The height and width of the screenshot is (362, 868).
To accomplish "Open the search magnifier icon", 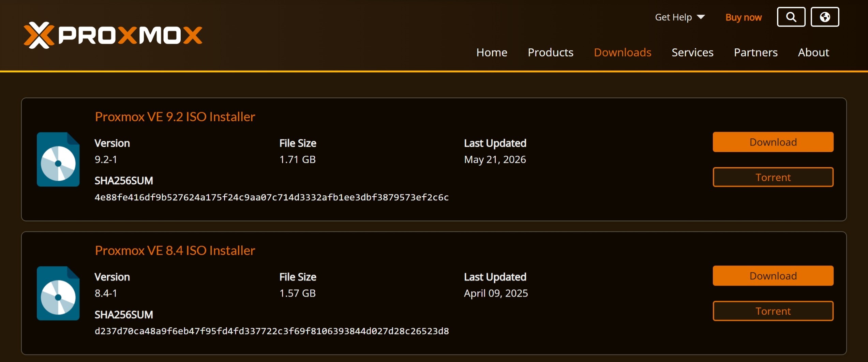I will click(791, 17).
